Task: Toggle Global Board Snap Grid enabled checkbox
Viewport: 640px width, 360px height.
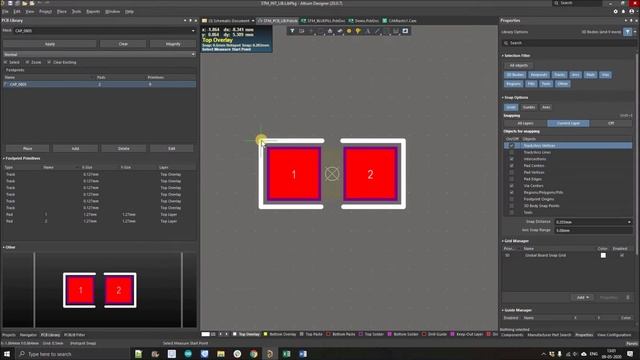Action: click(x=622, y=256)
